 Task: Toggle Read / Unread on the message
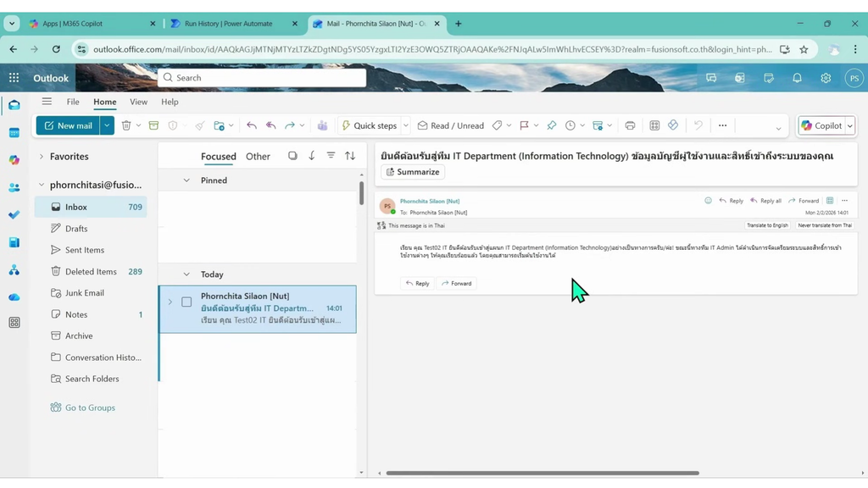tap(451, 125)
